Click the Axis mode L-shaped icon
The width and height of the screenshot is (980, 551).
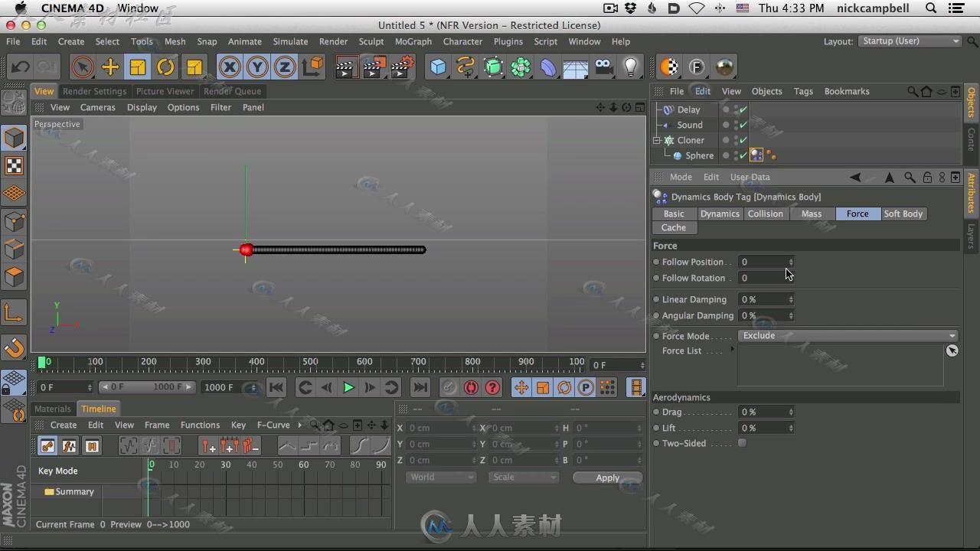[x=14, y=312]
